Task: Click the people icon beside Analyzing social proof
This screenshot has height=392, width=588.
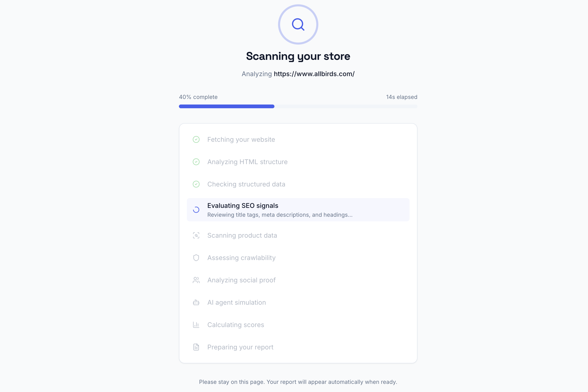Action: coord(196,280)
